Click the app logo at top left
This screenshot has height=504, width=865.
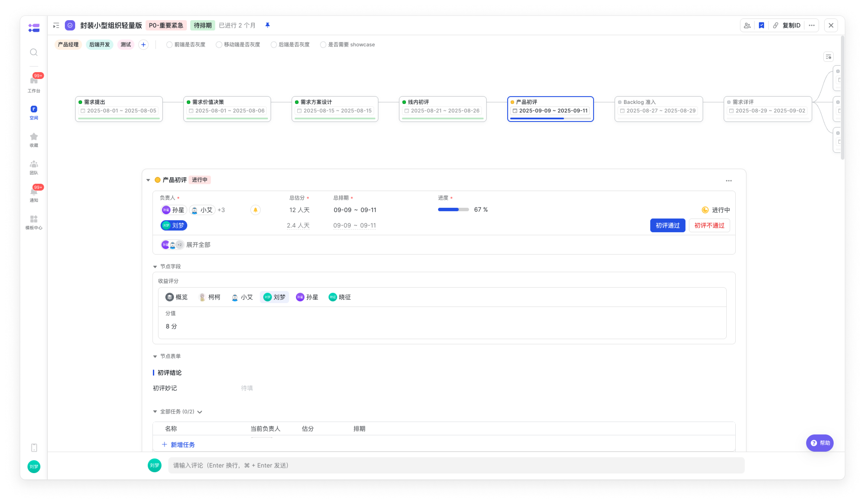point(34,27)
